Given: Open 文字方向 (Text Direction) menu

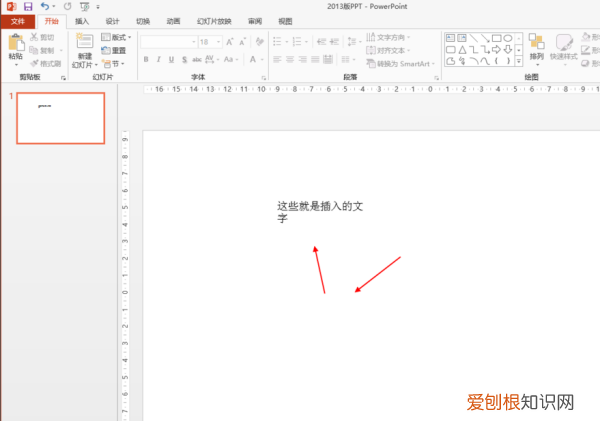Looking at the screenshot, I should click(388, 37).
